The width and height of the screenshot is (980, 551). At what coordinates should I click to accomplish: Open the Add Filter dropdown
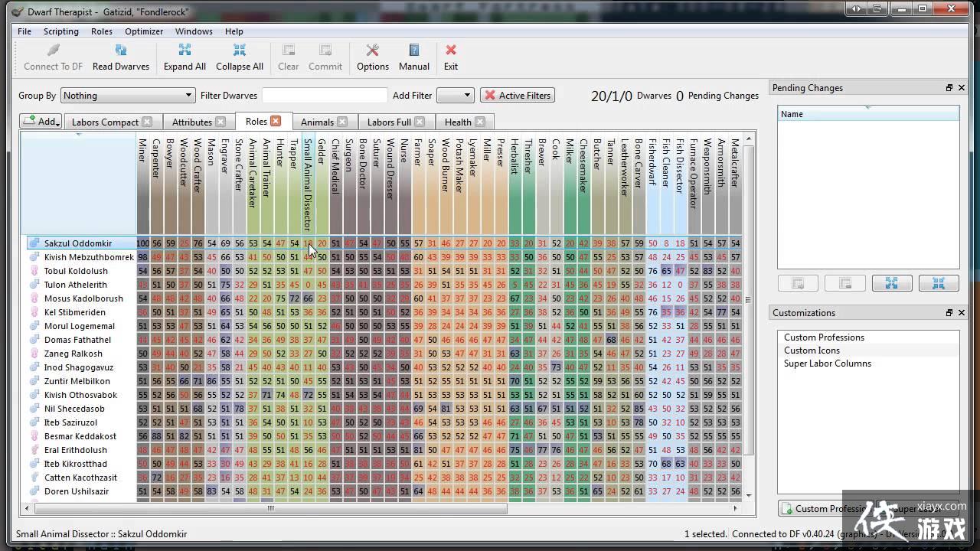click(x=455, y=96)
